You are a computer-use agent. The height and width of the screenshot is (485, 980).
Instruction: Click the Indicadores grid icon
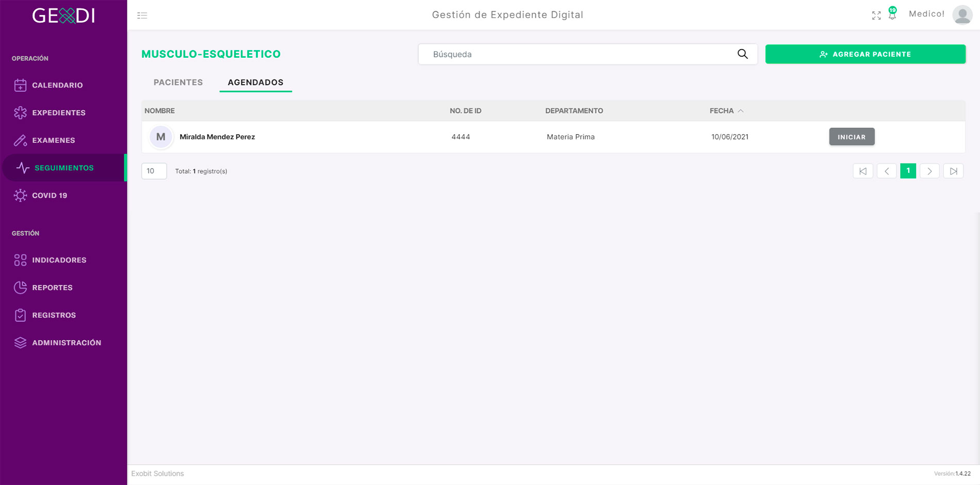click(20, 260)
